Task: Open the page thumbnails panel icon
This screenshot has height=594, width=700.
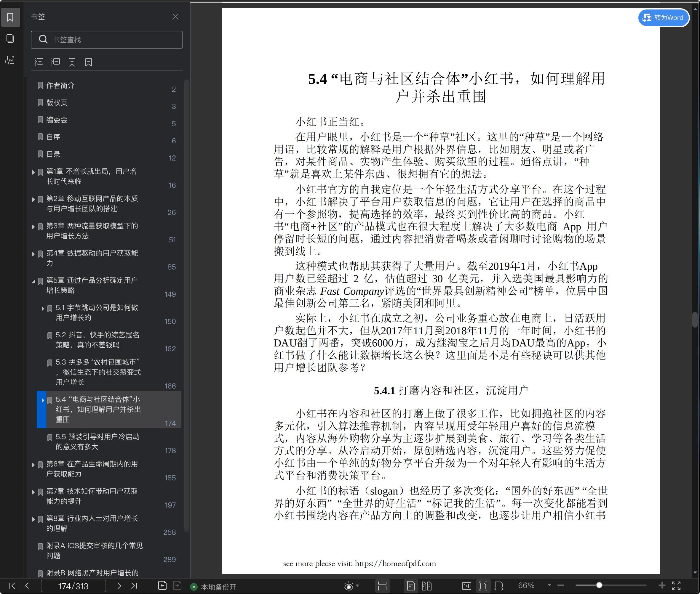Action: (10, 39)
